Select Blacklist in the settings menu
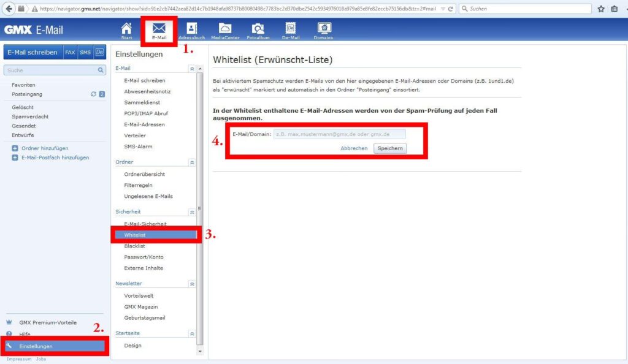Viewport: 628px width, 364px height. tap(135, 246)
